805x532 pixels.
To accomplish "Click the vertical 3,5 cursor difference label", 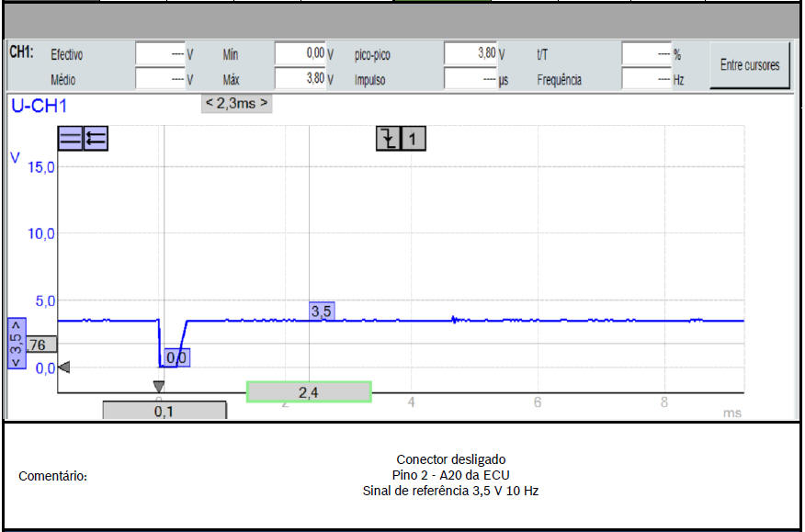I will click(17, 344).
